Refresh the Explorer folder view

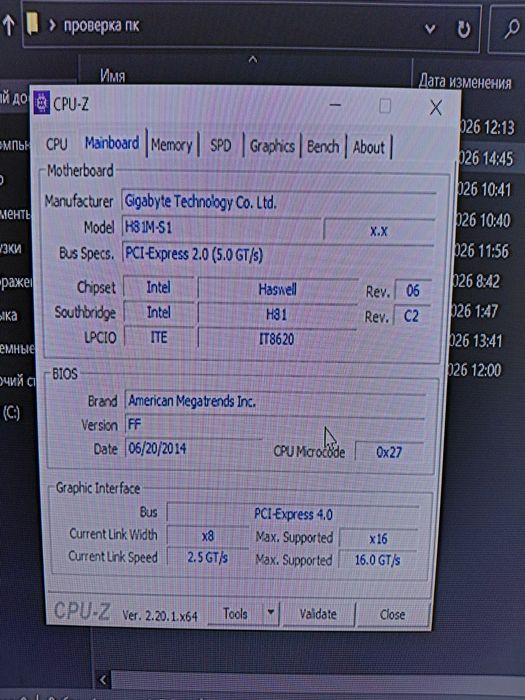point(464,29)
